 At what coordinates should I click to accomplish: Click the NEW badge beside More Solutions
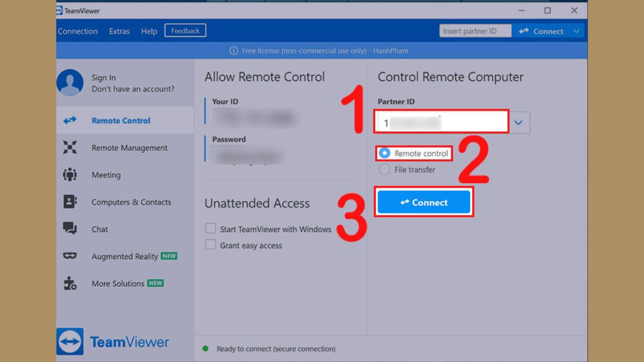(x=156, y=283)
